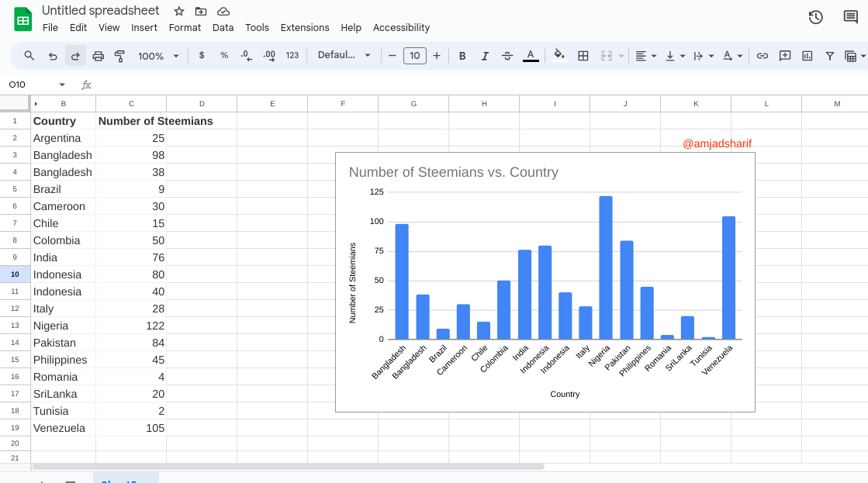The width and height of the screenshot is (868, 483).
Task: Open horizontal align dropdown
Action: tap(645, 56)
